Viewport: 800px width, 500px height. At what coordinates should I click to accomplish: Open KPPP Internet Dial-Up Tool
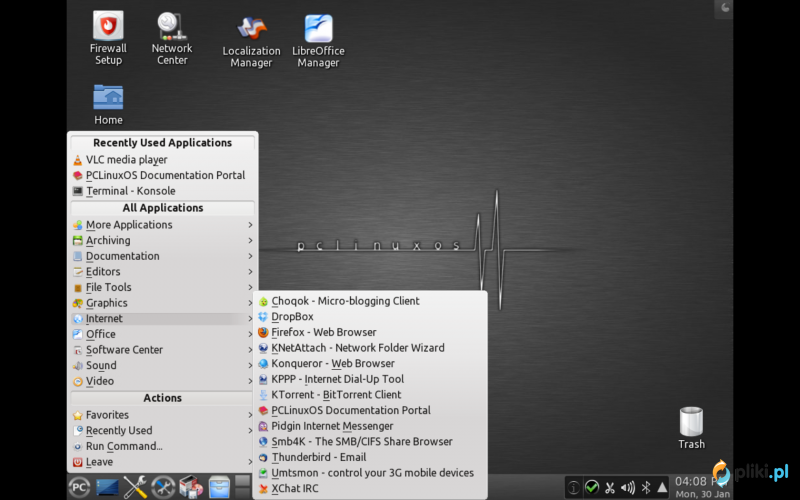click(370, 379)
